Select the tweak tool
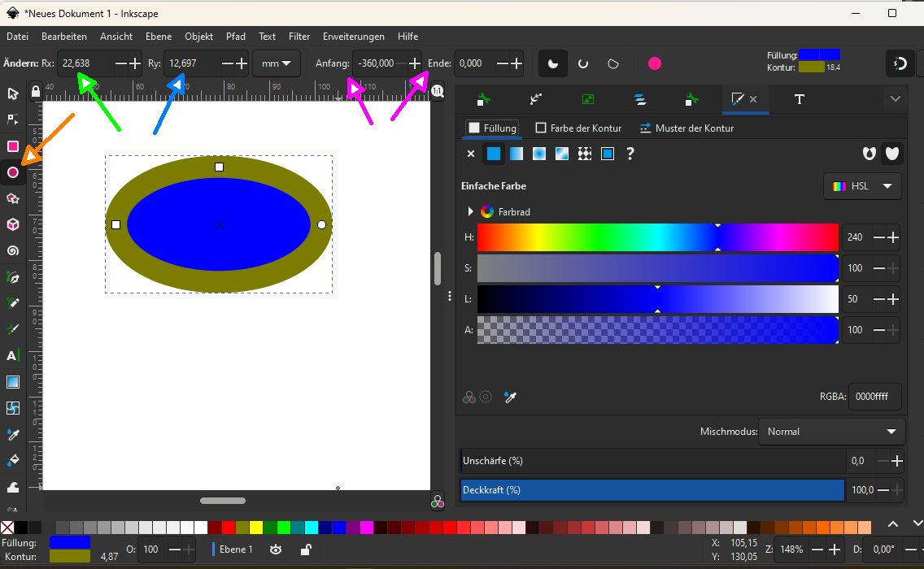Image resolution: width=924 pixels, height=569 pixels. tap(12, 487)
